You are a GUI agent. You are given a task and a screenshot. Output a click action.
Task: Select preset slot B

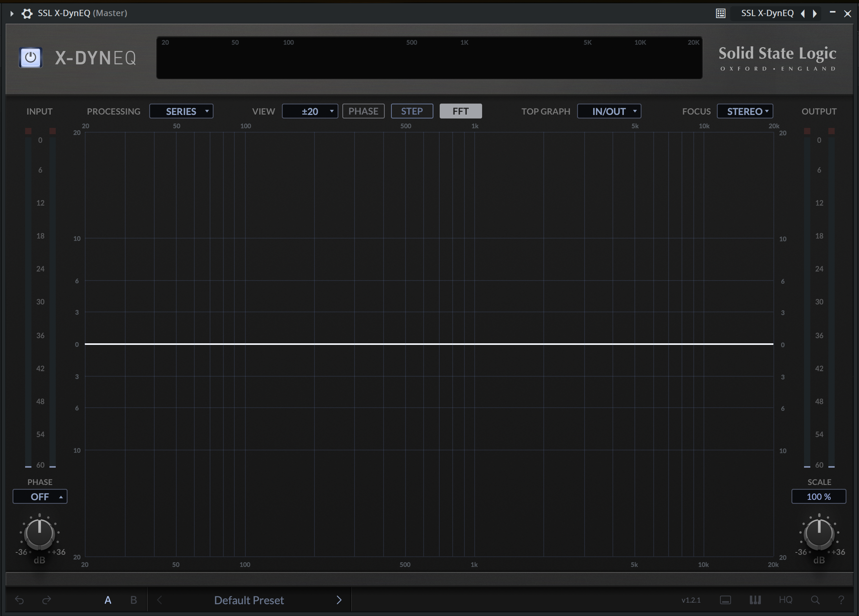click(x=133, y=600)
